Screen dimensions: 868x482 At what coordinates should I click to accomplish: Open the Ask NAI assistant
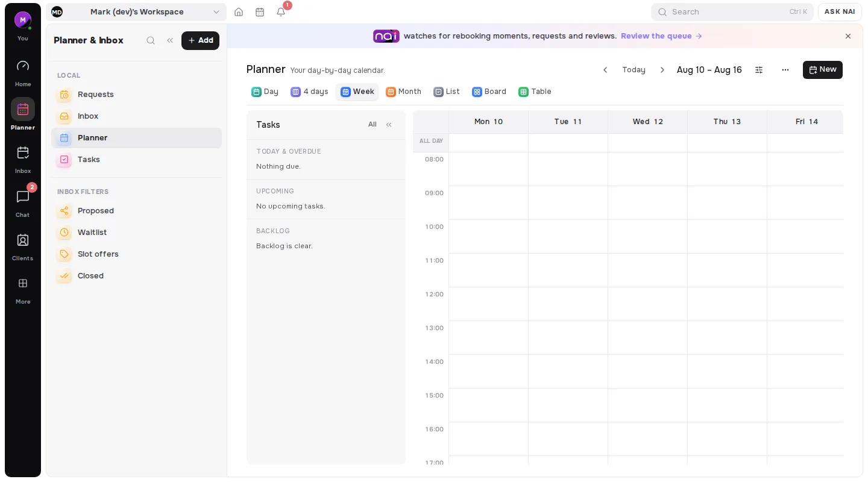pyautogui.click(x=840, y=12)
